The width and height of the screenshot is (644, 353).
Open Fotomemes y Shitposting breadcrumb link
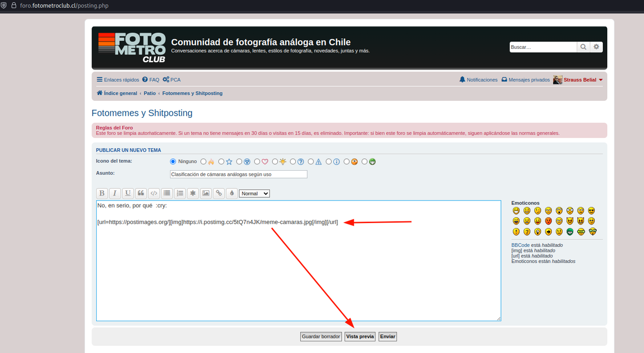[192, 93]
